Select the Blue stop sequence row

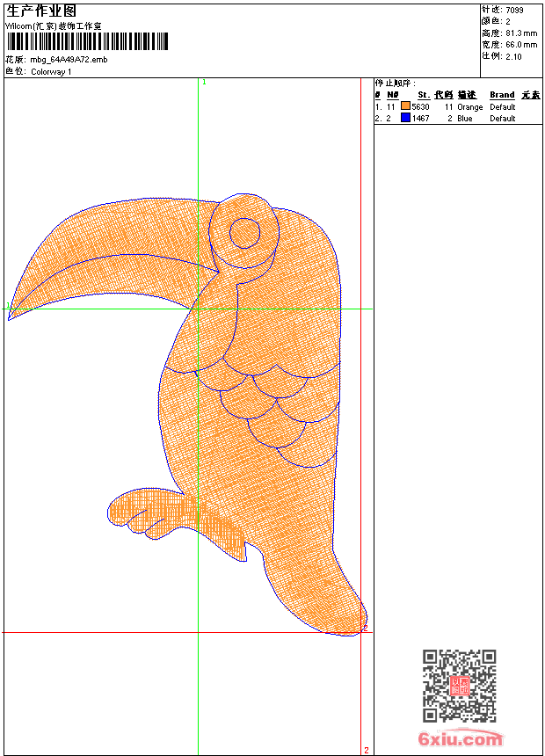pyautogui.click(x=458, y=118)
